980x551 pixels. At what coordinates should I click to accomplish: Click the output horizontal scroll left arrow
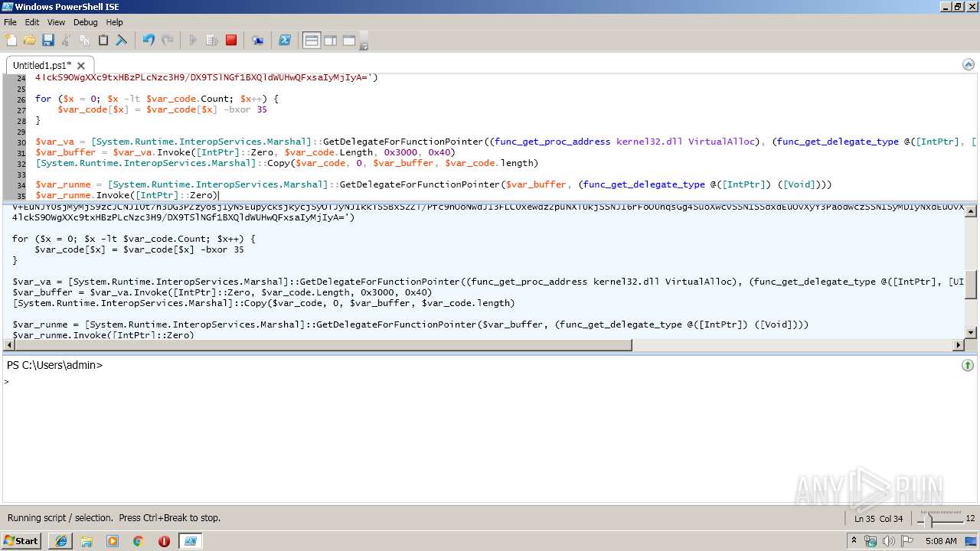point(8,345)
